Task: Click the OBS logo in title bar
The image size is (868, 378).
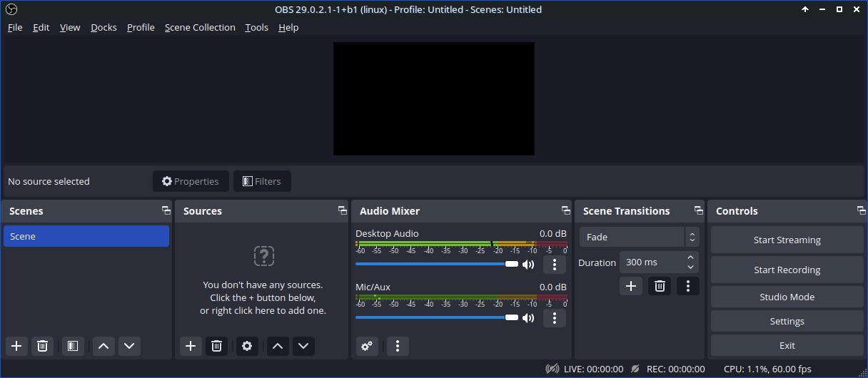Action: click(x=10, y=9)
